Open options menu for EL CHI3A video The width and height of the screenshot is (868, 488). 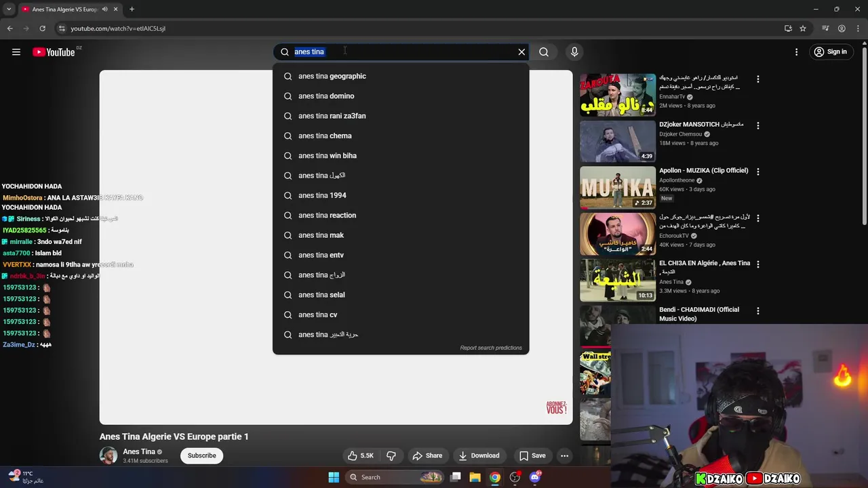(758, 264)
